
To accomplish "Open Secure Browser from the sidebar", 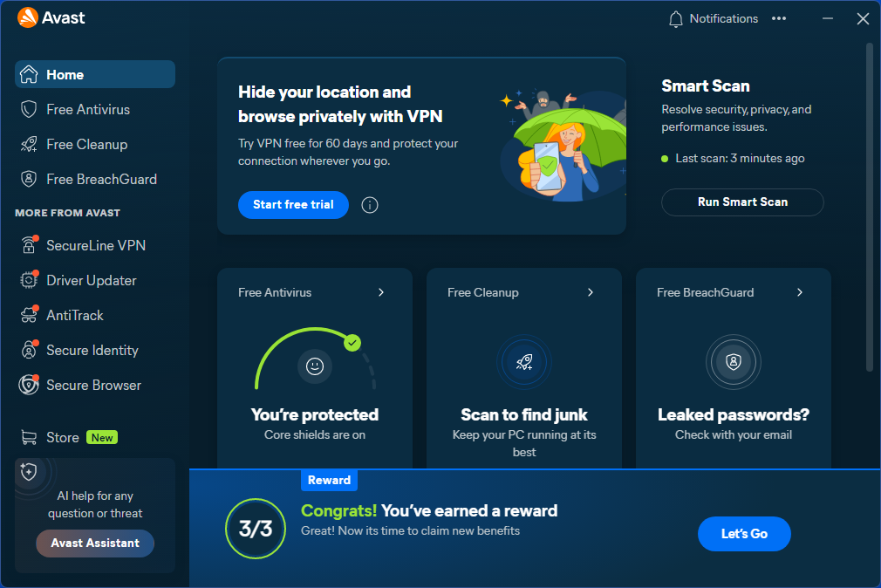I will [x=95, y=385].
